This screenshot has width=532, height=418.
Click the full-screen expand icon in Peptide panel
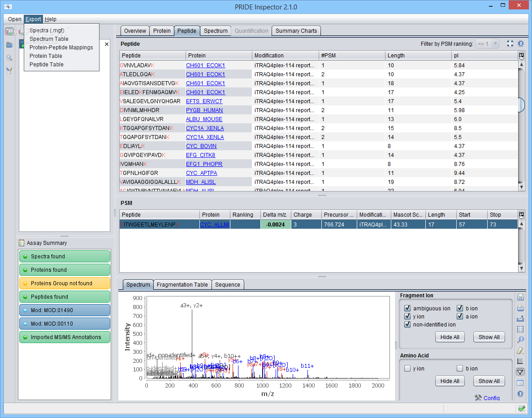click(x=510, y=44)
